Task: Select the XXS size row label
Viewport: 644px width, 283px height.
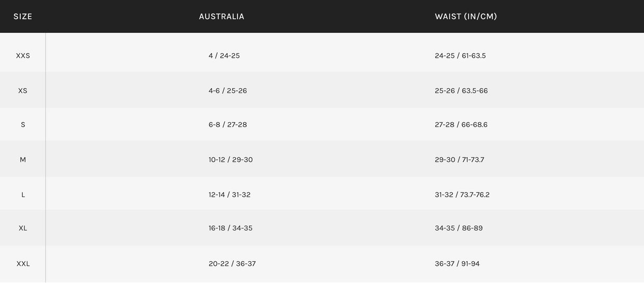Action: [23, 56]
